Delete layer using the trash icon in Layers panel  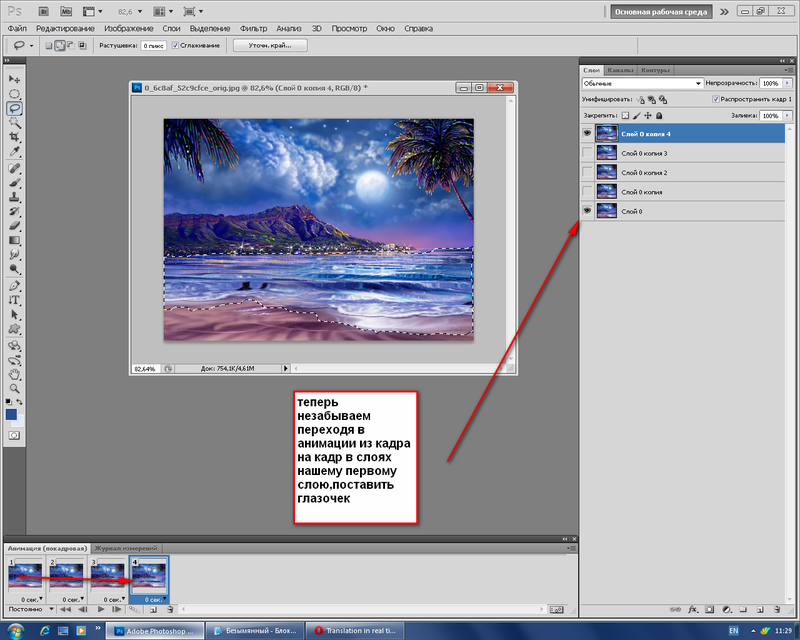[x=777, y=609]
